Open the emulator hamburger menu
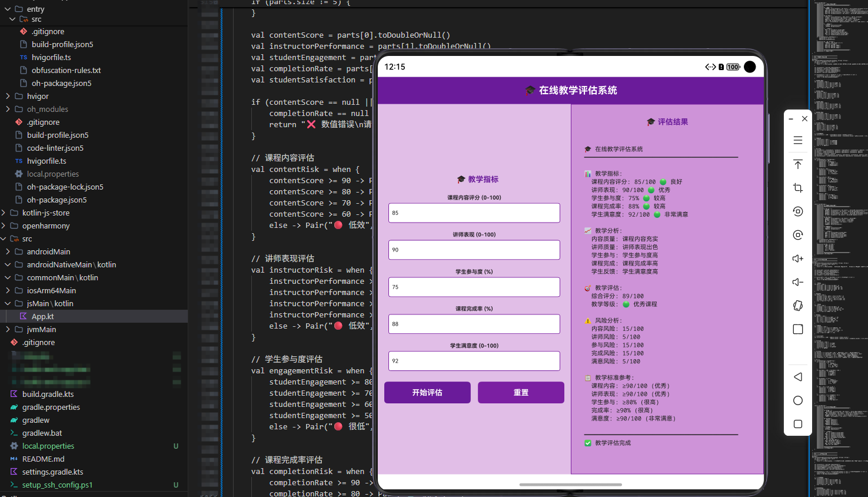Viewport: 868px width, 497px height. (x=798, y=140)
